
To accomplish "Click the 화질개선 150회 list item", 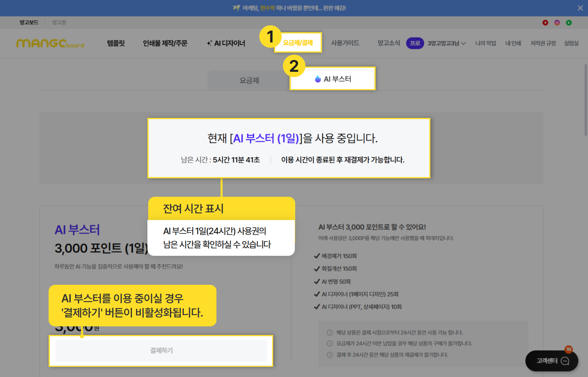I will (335, 268).
